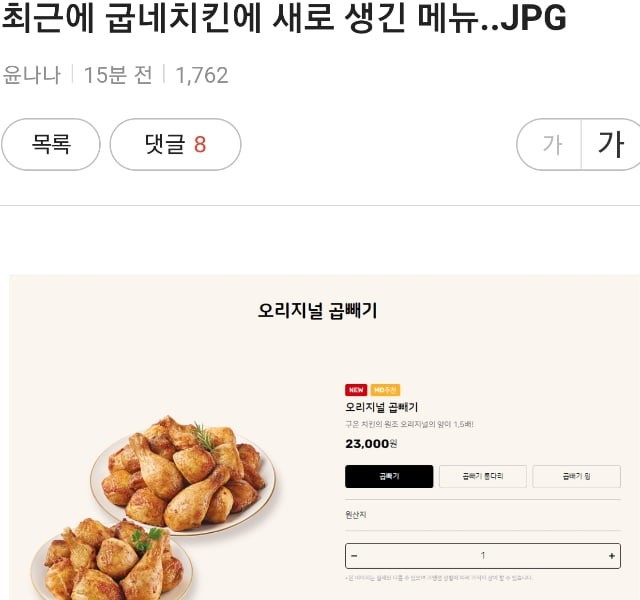
Task: Select the black 곱빼기 option
Action: pyautogui.click(x=389, y=476)
